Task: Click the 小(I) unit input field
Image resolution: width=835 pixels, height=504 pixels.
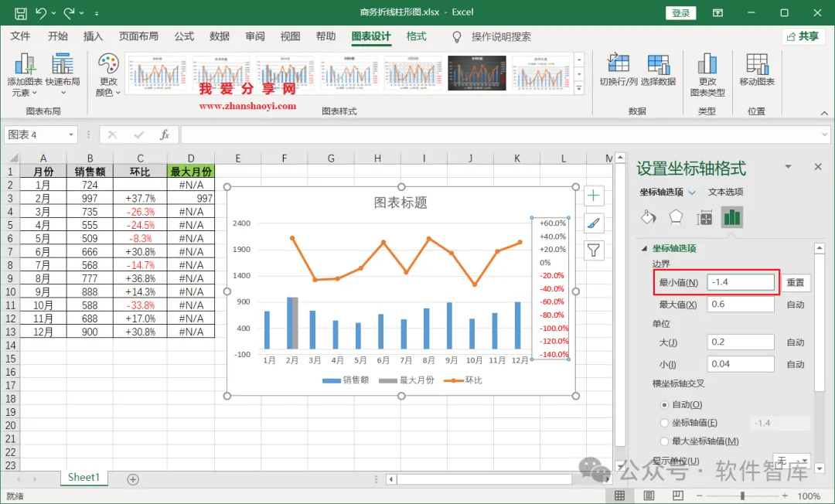Action: tap(741, 364)
